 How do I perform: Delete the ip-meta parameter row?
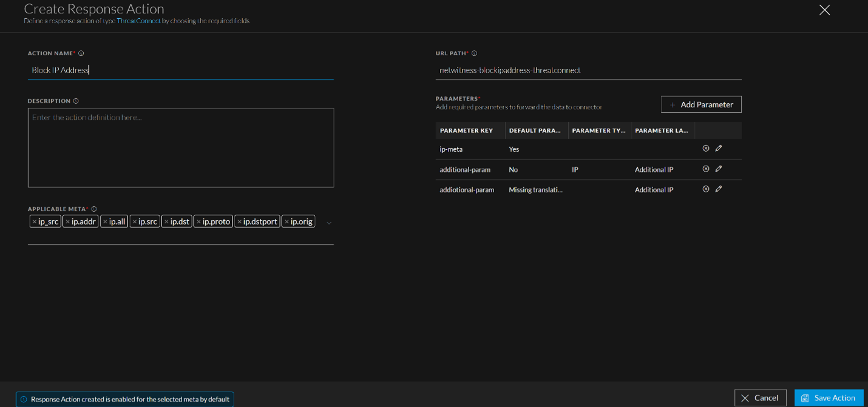[705, 149]
